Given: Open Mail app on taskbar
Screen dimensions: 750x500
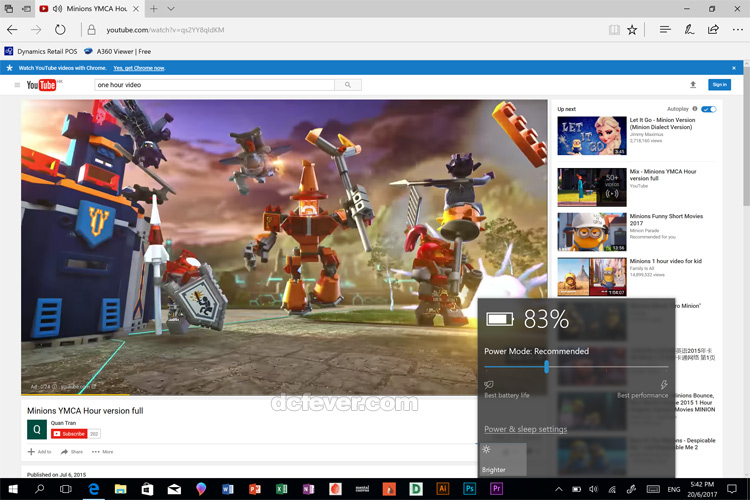Looking at the screenshot, I should [174, 489].
